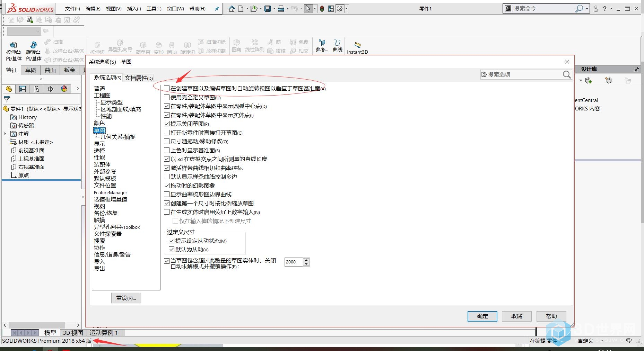The height and width of the screenshot is (351, 644).
Task: Open the dropdown arrow next to the New document icon
Action: click(247, 9)
